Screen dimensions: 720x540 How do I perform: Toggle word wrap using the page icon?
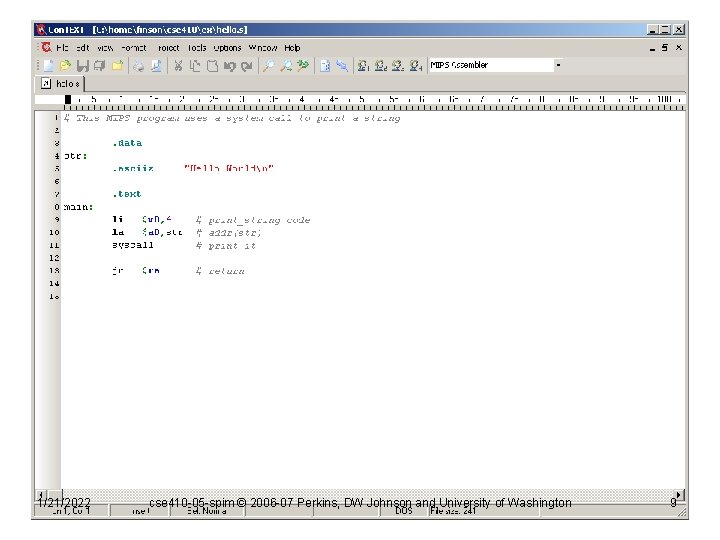325,66
